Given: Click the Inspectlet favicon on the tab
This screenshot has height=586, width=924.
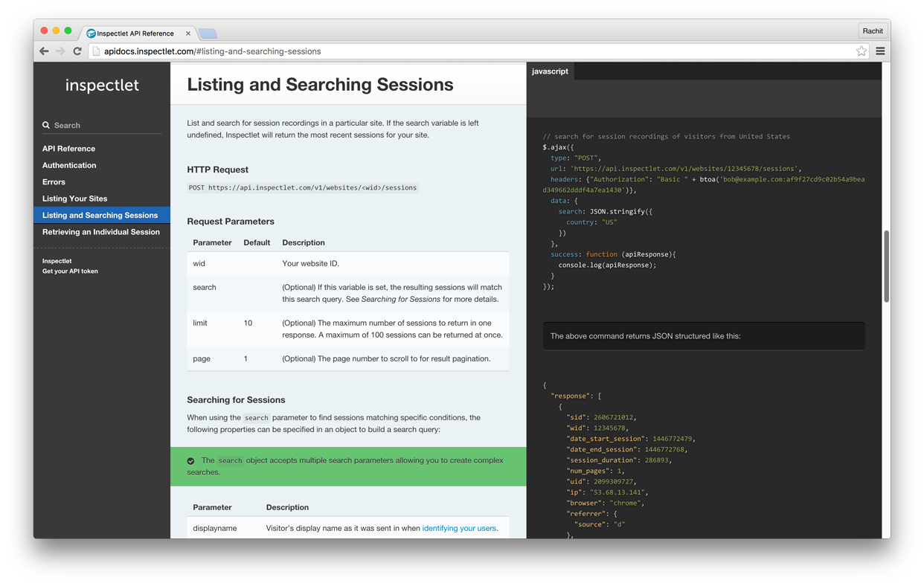Looking at the screenshot, I should (91, 33).
